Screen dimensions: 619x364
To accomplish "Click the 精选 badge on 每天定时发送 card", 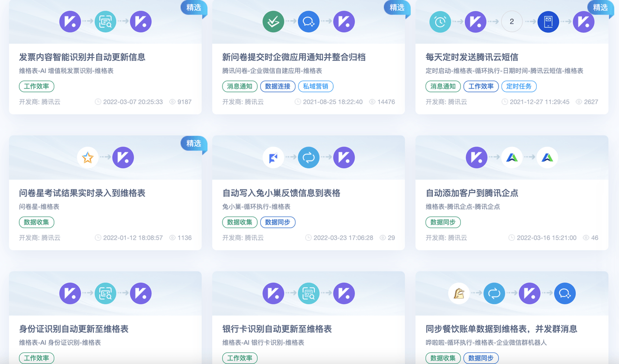I will coord(600,8).
